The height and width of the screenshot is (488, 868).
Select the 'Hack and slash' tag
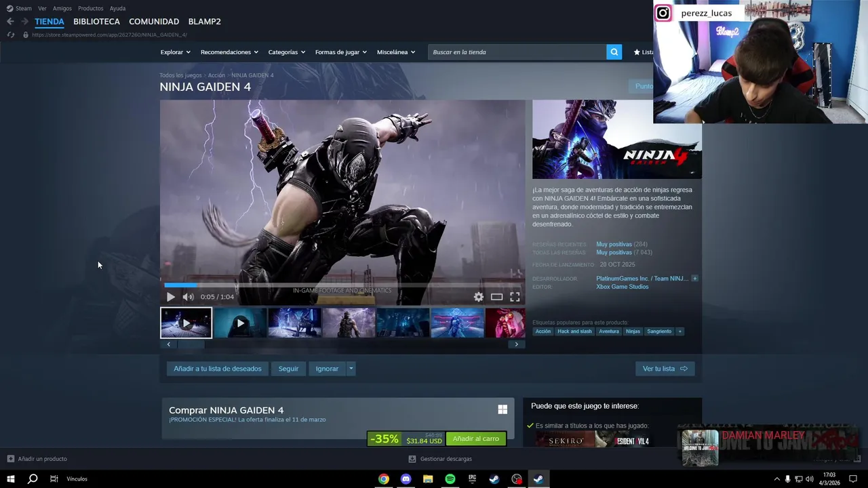coord(574,331)
